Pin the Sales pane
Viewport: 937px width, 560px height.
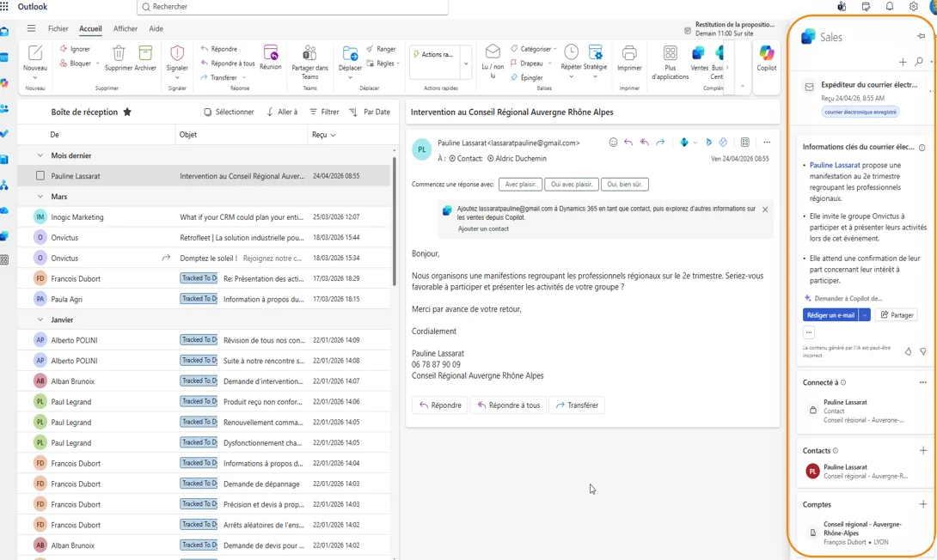(x=922, y=36)
